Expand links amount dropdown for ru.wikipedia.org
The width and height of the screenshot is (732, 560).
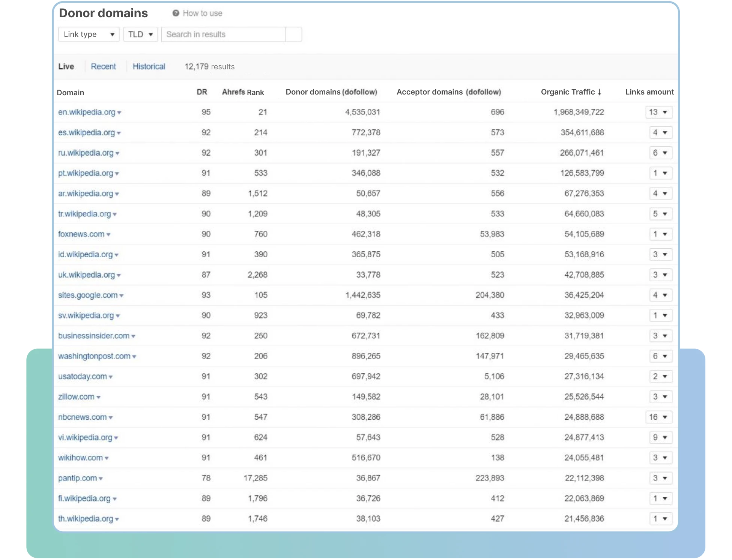pos(661,153)
